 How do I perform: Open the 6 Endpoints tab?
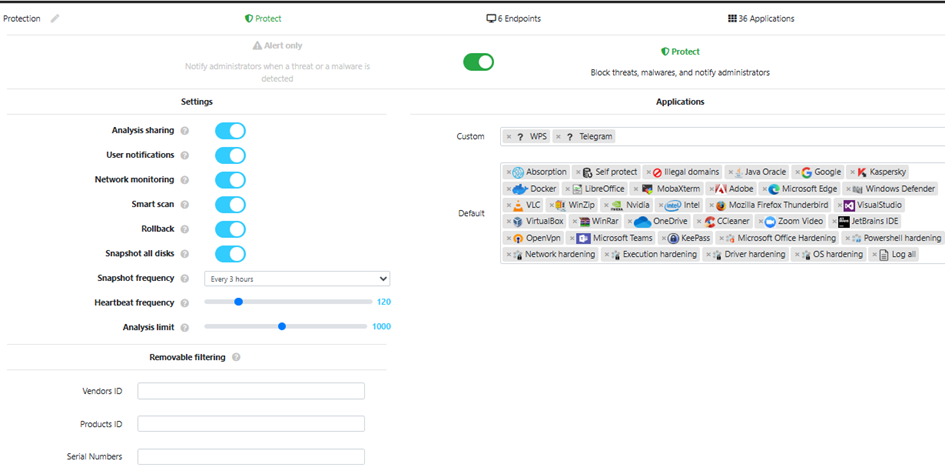tap(513, 19)
